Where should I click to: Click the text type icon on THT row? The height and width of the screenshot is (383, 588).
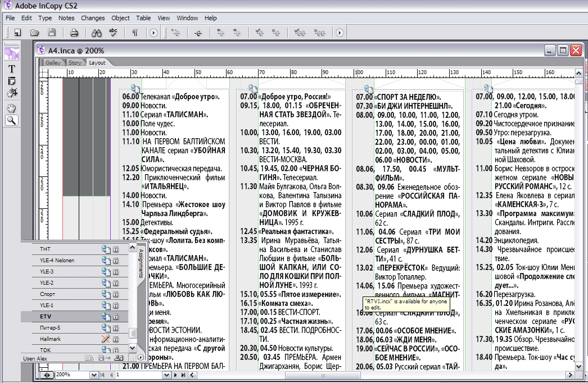click(x=115, y=249)
